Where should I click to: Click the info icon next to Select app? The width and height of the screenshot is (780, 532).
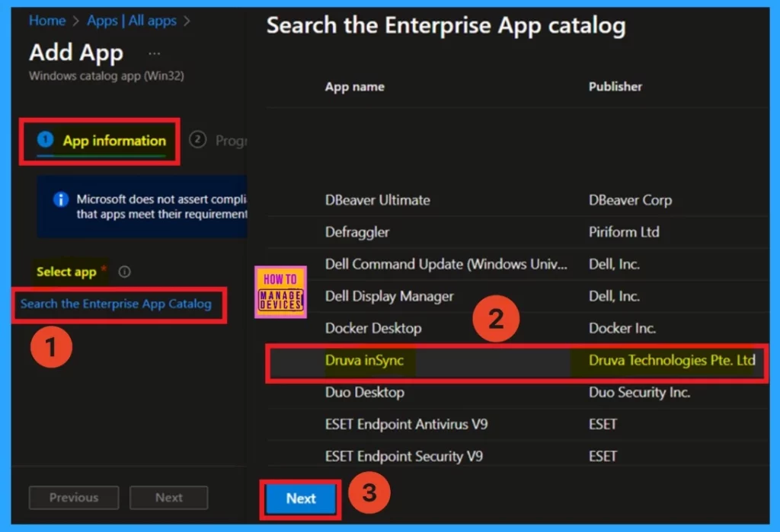tap(124, 272)
